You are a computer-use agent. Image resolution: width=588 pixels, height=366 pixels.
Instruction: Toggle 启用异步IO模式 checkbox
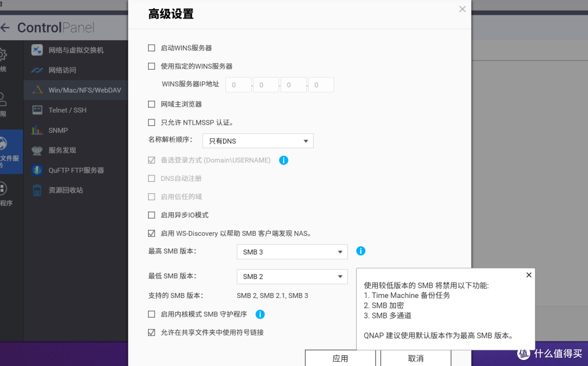(151, 215)
